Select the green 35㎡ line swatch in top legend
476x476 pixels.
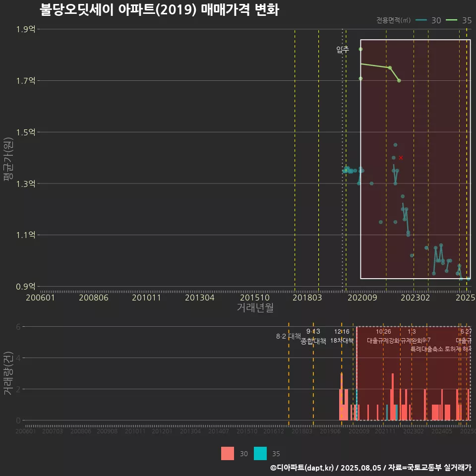tap(451, 20)
